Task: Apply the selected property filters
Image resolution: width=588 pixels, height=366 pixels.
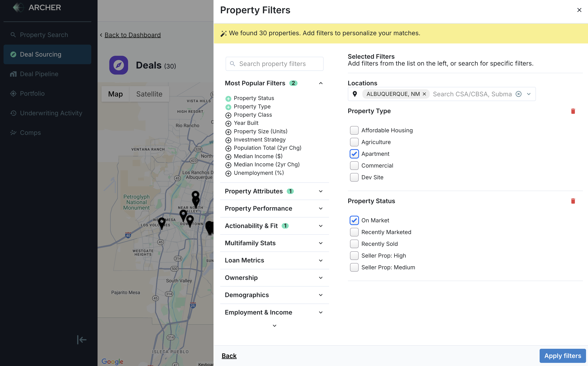Action: click(x=564, y=355)
